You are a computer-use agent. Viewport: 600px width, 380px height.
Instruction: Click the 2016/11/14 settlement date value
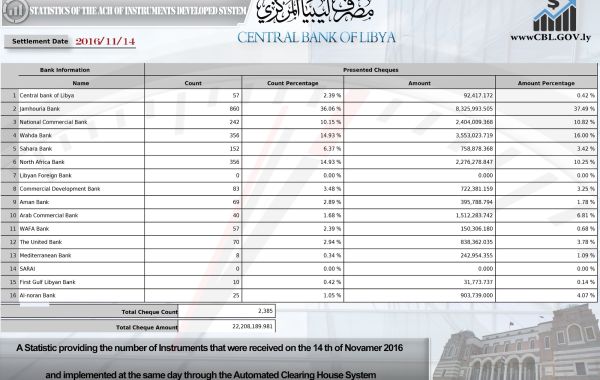[105, 41]
